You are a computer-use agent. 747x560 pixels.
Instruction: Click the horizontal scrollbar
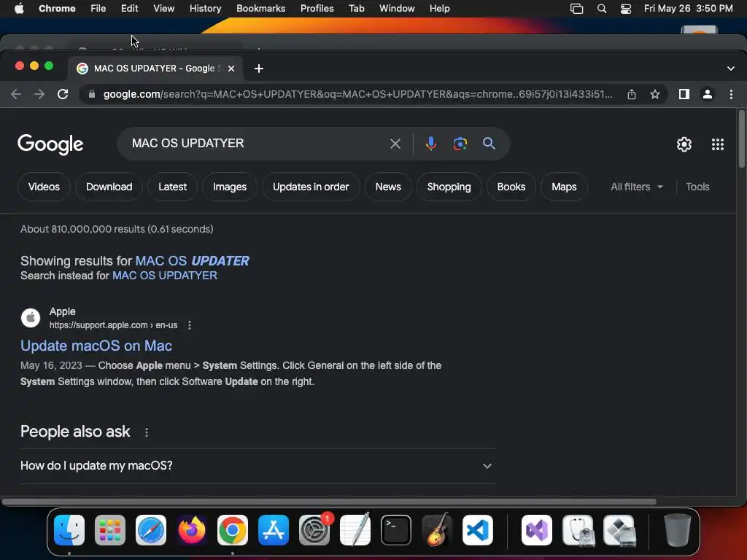pos(329,502)
